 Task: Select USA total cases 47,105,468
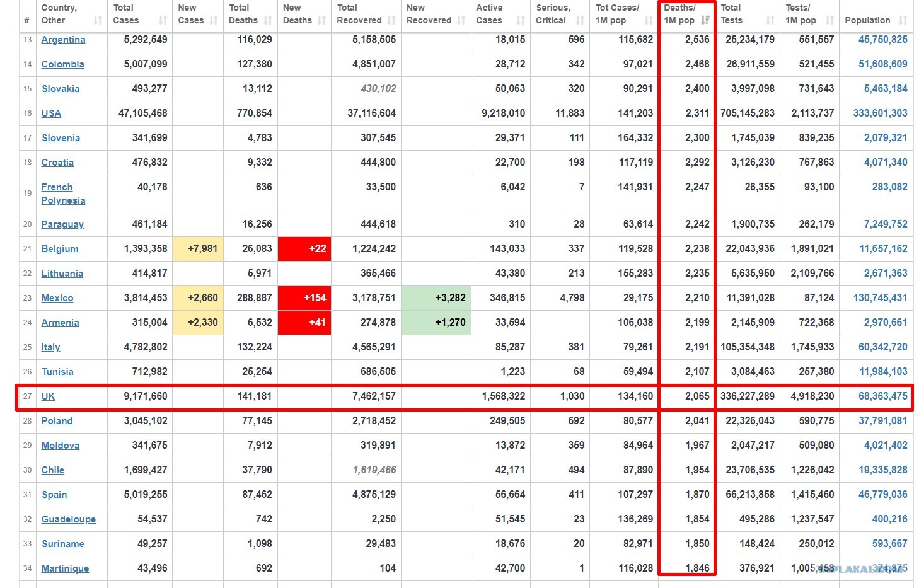click(143, 113)
